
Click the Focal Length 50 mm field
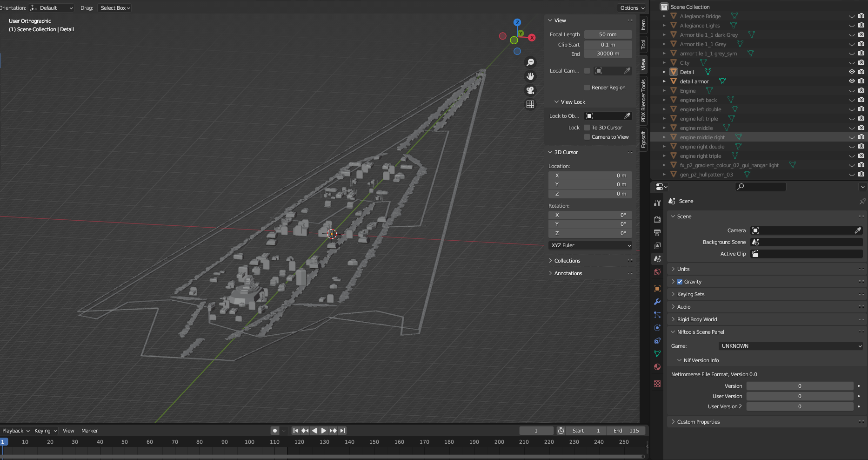(608, 34)
